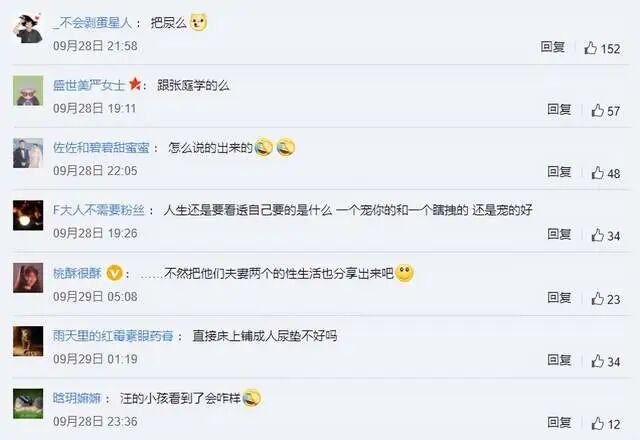This screenshot has height=440, width=640.
Task: Click thumbs-up showing 23 likes
Action: (x=598, y=298)
